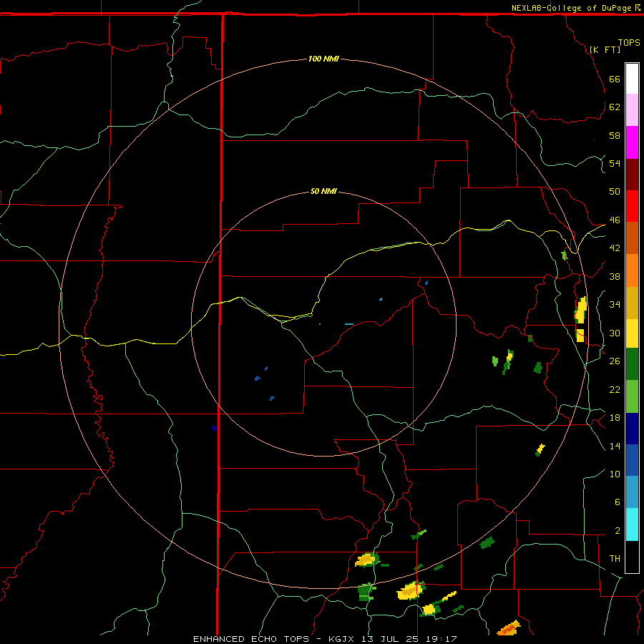644x644 pixels.
Task: Click the '100 NMI' range ring label
Action: point(323,59)
